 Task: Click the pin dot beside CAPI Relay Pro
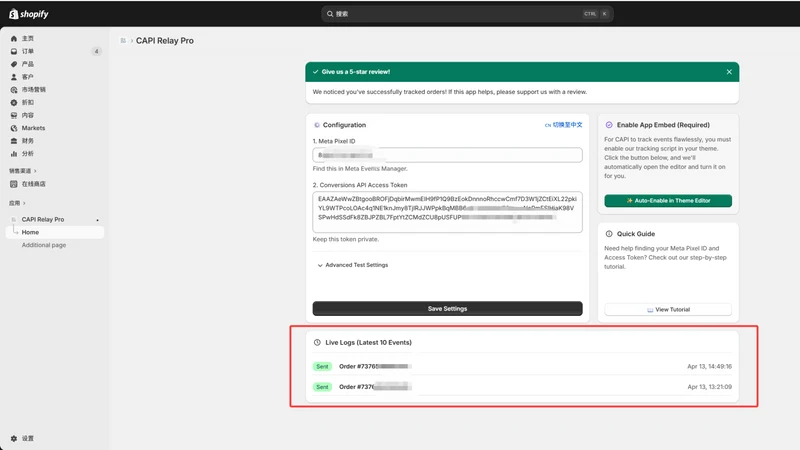click(x=97, y=220)
